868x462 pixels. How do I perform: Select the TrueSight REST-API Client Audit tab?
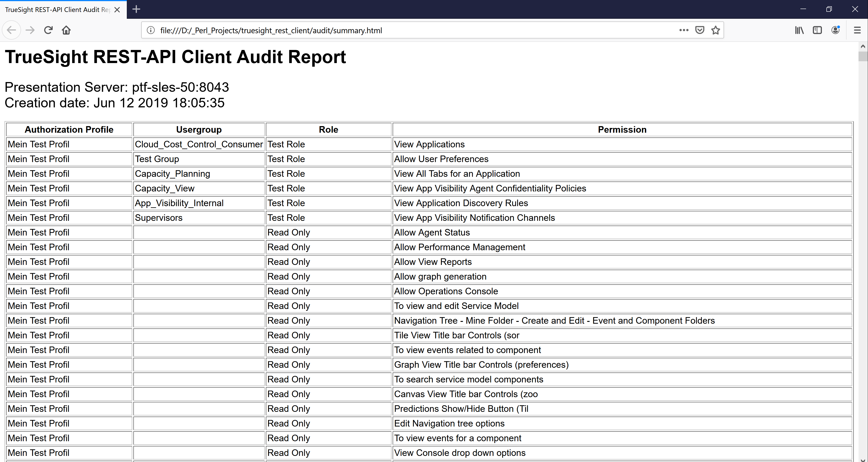click(x=63, y=10)
